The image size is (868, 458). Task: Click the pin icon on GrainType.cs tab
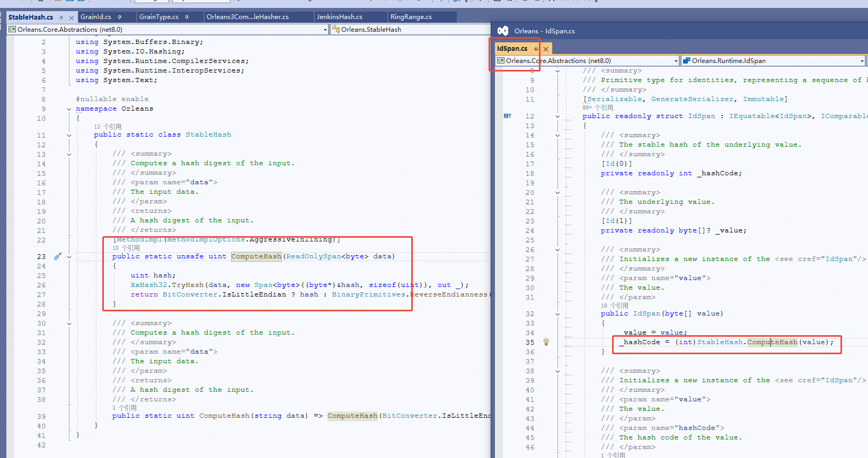[x=187, y=17]
